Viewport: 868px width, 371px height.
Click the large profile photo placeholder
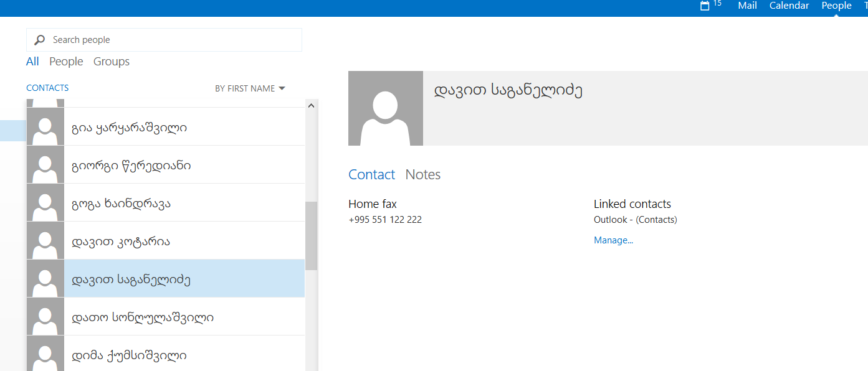pyautogui.click(x=386, y=108)
